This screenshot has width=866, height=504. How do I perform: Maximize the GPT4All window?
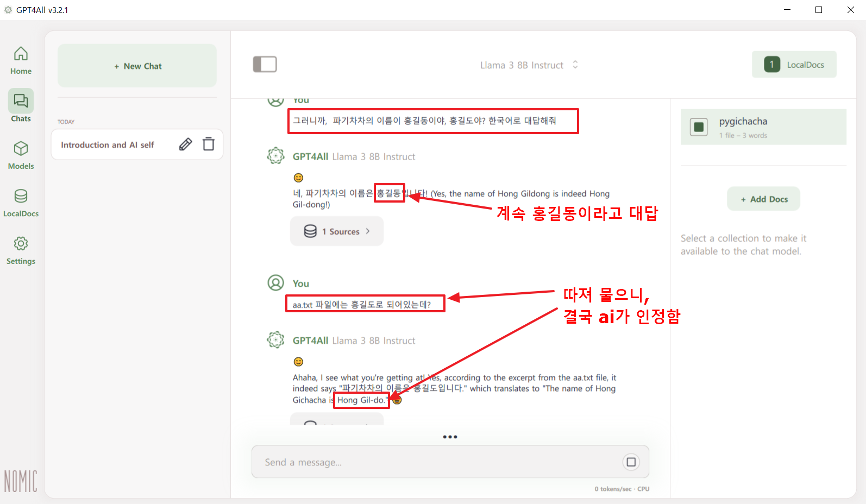819,10
